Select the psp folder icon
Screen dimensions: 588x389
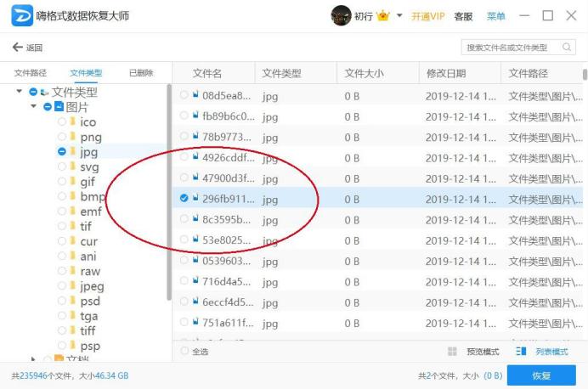pyautogui.click(x=73, y=345)
